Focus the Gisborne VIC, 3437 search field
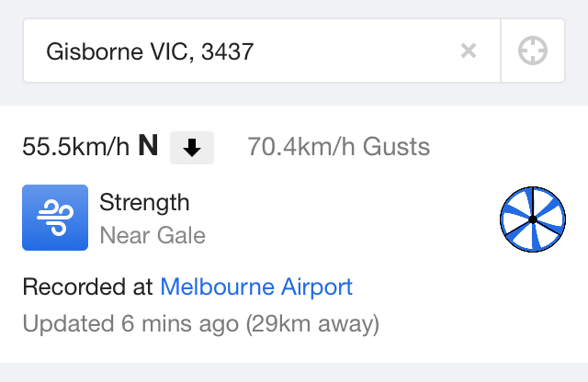Viewport: 588px width, 382px height. click(262, 51)
